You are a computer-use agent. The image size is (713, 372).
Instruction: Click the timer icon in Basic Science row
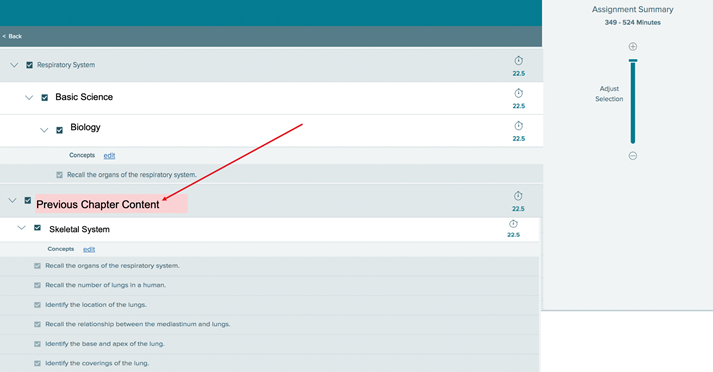(x=518, y=93)
